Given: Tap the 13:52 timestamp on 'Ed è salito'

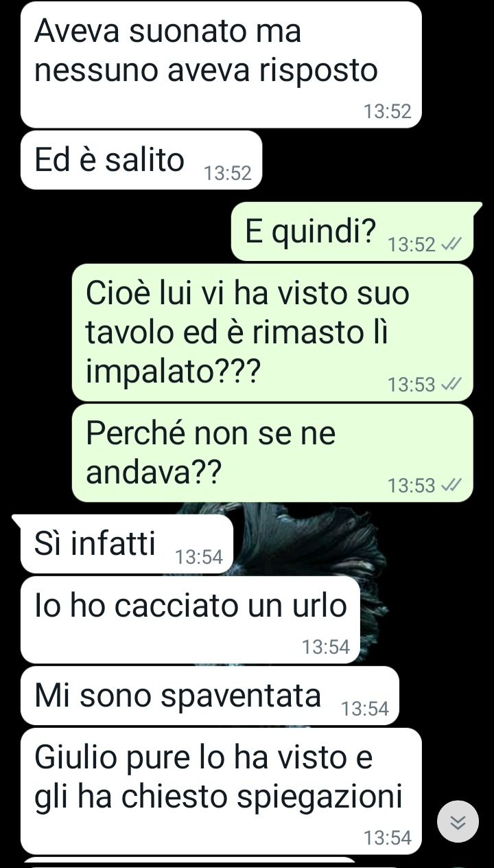Looking at the screenshot, I should (228, 174).
